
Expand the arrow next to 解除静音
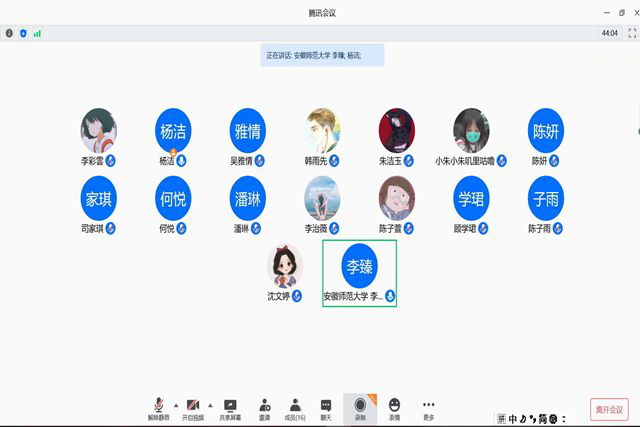pos(176,406)
